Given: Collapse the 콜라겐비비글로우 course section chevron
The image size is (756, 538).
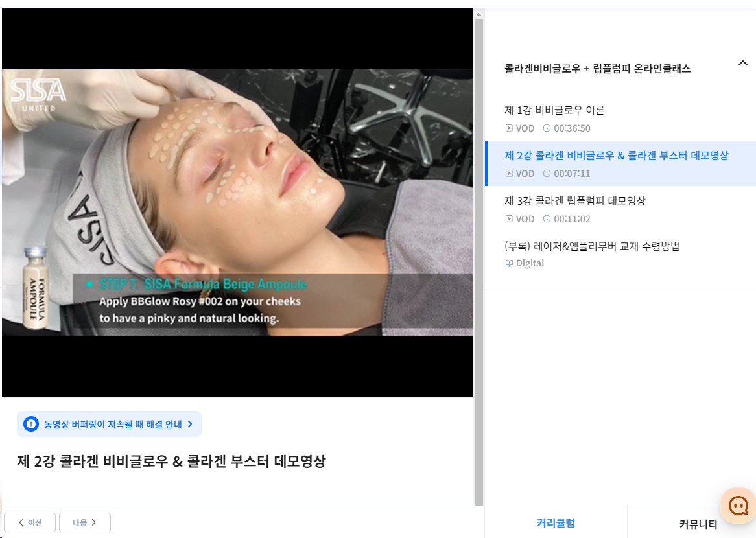Looking at the screenshot, I should click(743, 64).
